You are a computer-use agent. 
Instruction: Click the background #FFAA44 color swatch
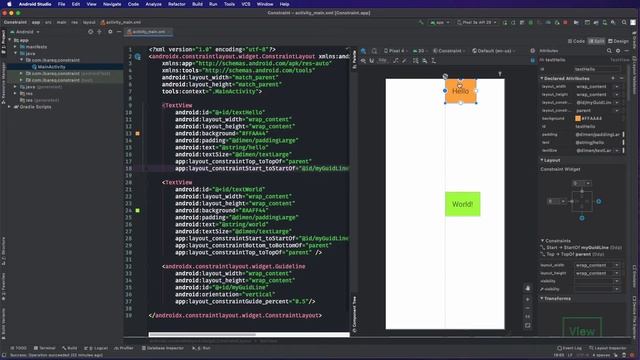coord(578,118)
